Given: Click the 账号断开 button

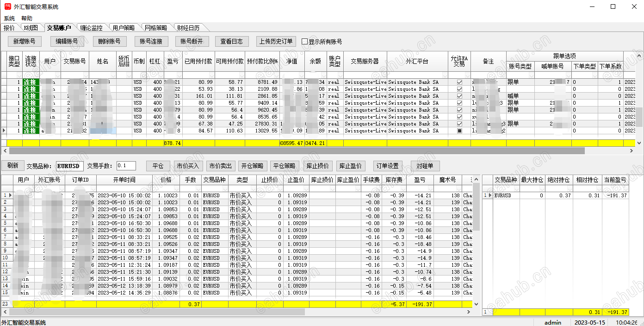Looking at the screenshot, I should (192, 41).
